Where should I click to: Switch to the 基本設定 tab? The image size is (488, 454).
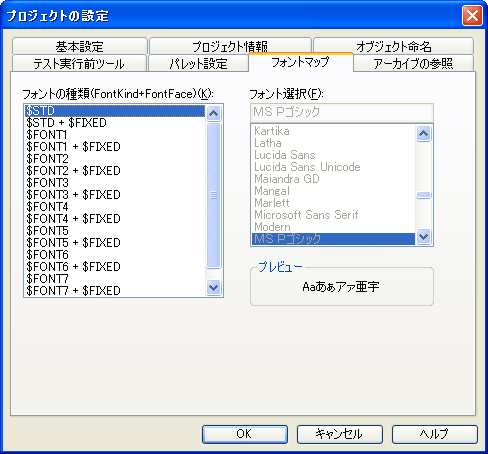click(80, 46)
